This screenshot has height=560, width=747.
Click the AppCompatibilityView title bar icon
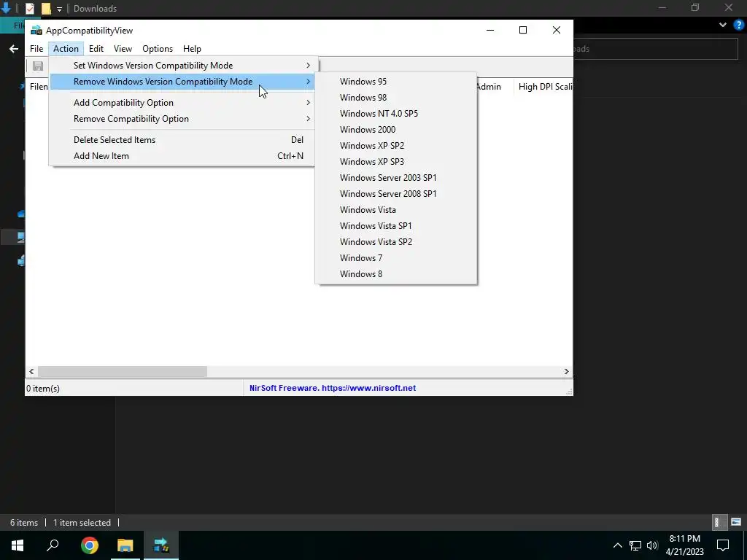[x=36, y=31]
